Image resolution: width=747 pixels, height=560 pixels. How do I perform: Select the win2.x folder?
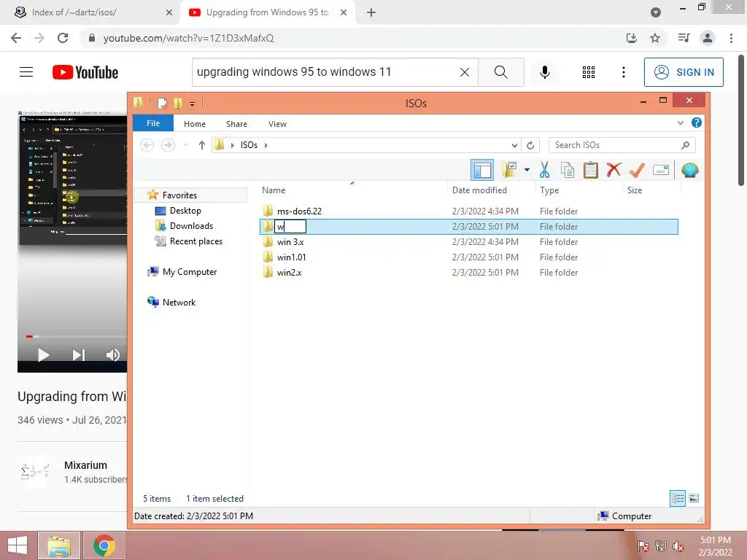tap(289, 273)
